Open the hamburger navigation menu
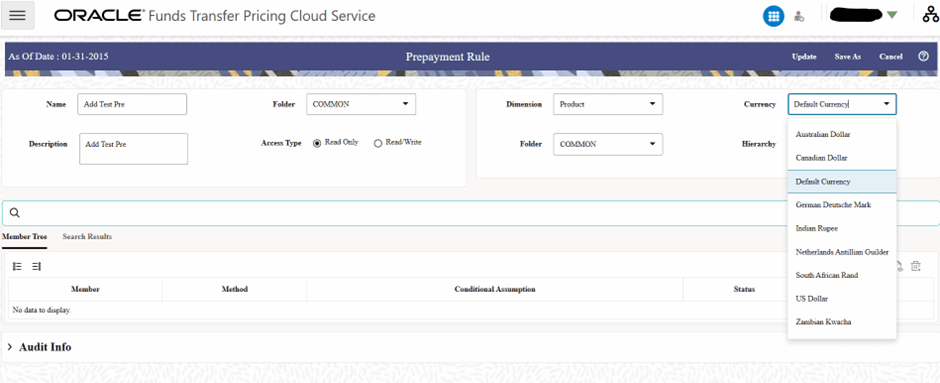940x383 pixels. coord(17,16)
